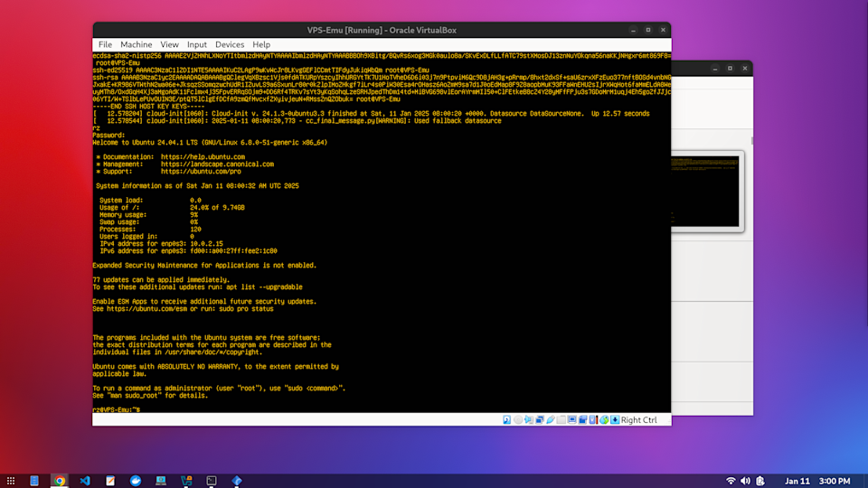Click the USB device status icon
The height and width of the screenshot is (488, 868).
pyautogui.click(x=550, y=420)
